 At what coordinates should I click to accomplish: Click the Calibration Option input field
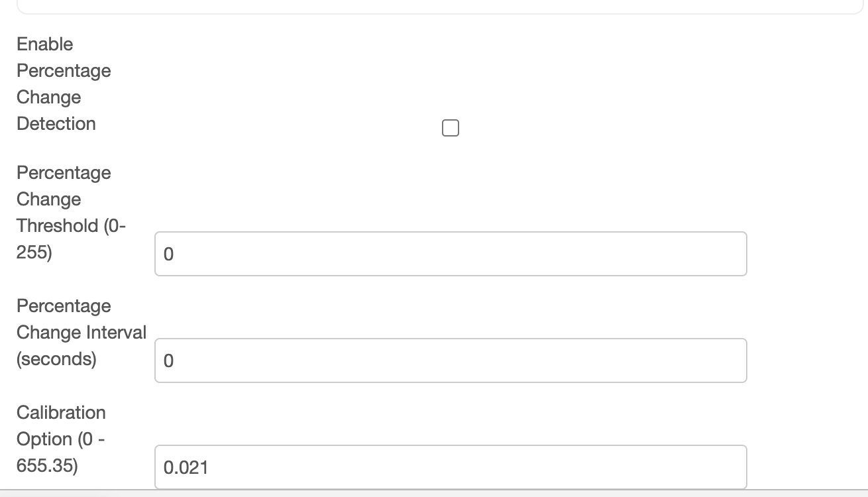tap(451, 467)
